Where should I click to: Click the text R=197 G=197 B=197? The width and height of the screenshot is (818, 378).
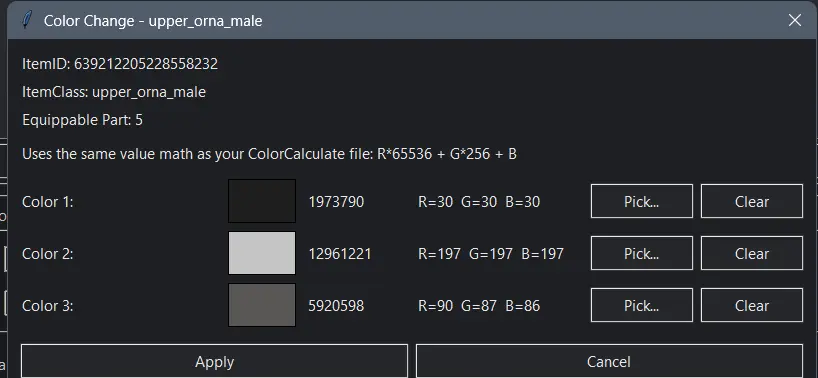coord(491,254)
